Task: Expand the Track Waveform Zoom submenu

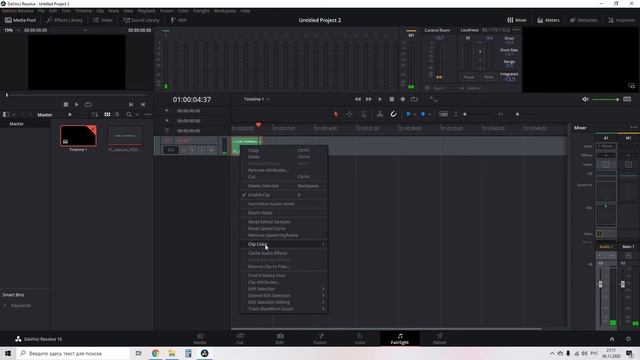Action: (284, 309)
